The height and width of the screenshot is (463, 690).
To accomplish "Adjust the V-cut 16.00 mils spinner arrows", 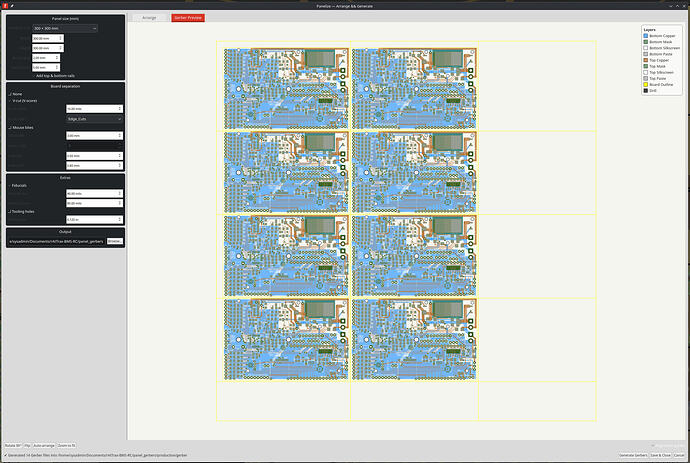I will [x=120, y=109].
